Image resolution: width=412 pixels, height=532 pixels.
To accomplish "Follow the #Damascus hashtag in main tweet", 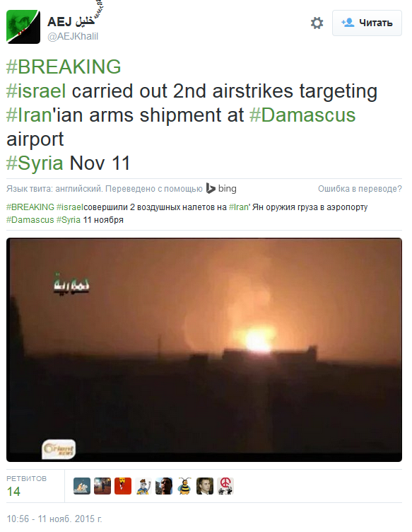I will 302,115.
